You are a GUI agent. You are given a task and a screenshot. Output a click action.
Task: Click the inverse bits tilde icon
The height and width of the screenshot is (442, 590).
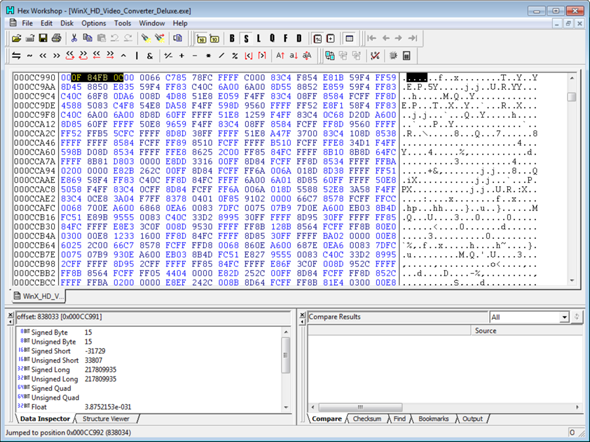tap(30, 56)
